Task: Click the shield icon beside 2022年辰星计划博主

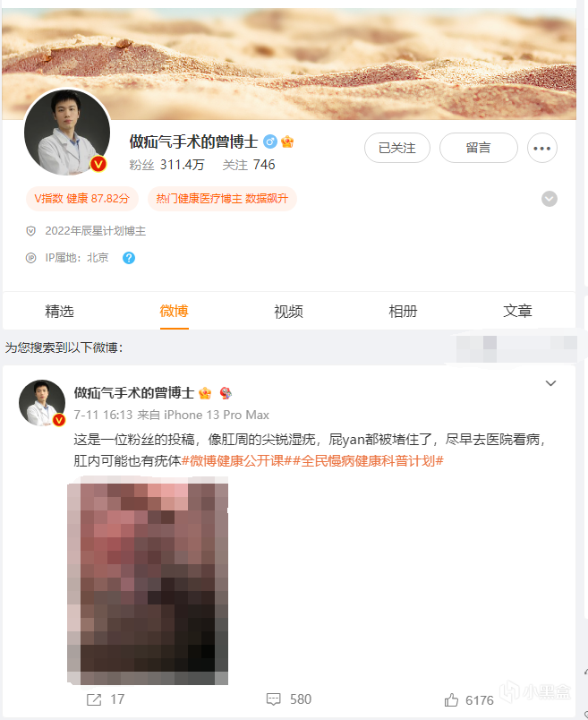Action: pos(30,231)
